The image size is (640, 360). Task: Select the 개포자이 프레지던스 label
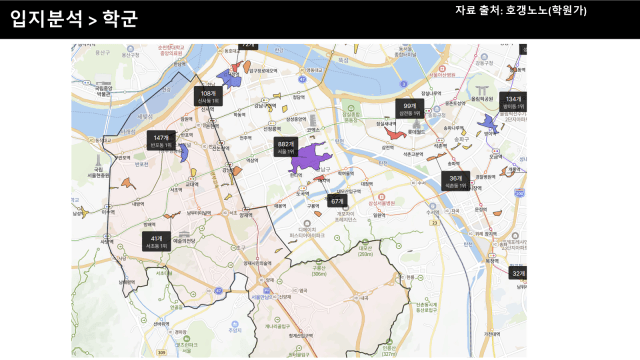[x=345, y=216]
